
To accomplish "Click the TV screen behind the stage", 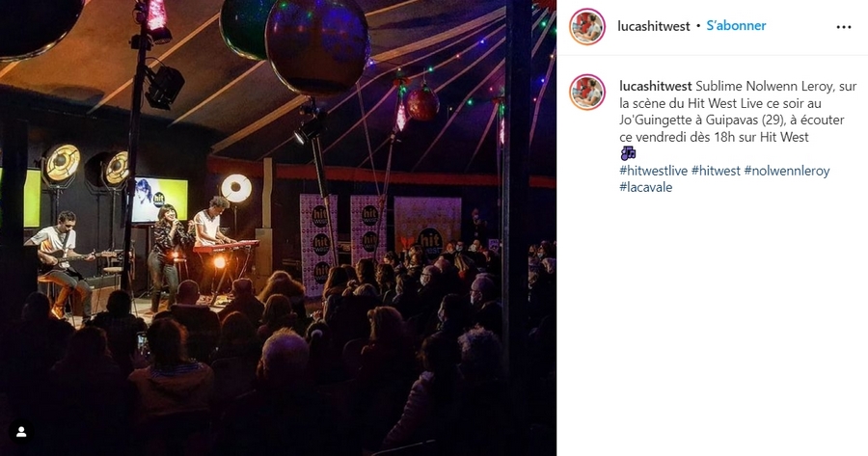I will pyautogui.click(x=159, y=200).
